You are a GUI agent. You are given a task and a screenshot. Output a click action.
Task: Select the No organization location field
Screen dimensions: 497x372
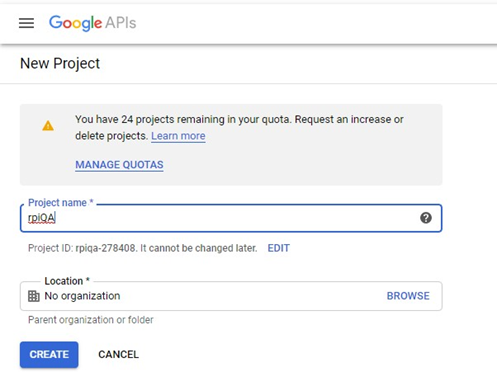pyautogui.click(x=231, y=296)
